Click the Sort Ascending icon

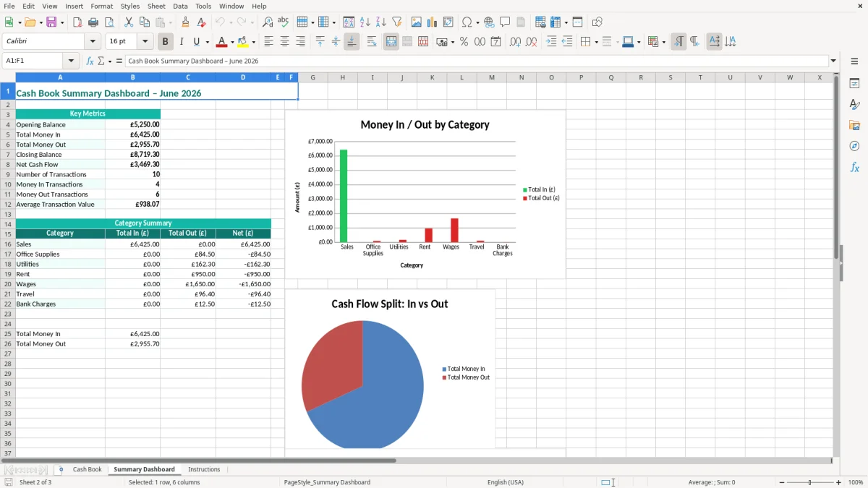365,22
